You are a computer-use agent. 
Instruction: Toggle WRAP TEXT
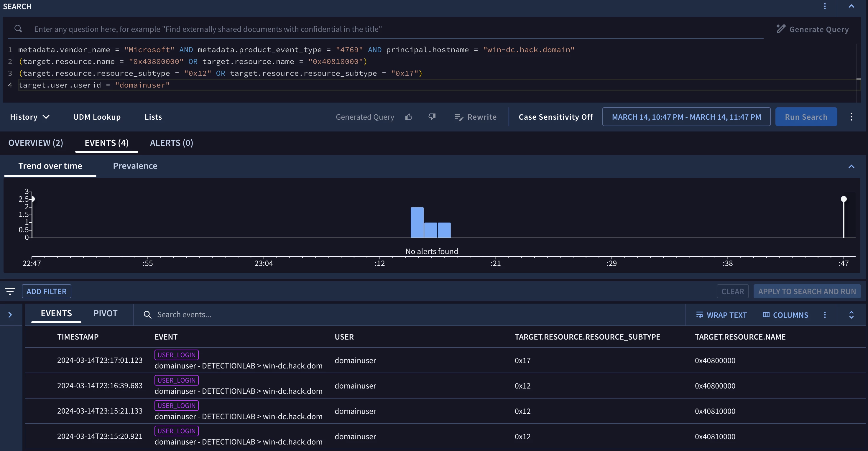(721, 315)
